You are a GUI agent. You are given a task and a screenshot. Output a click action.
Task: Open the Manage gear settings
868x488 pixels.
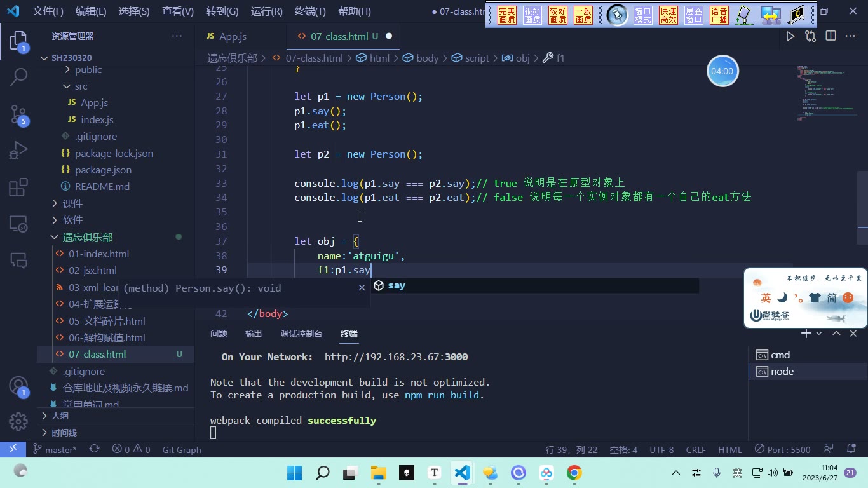pyautogui.click(x=18, y=421)
